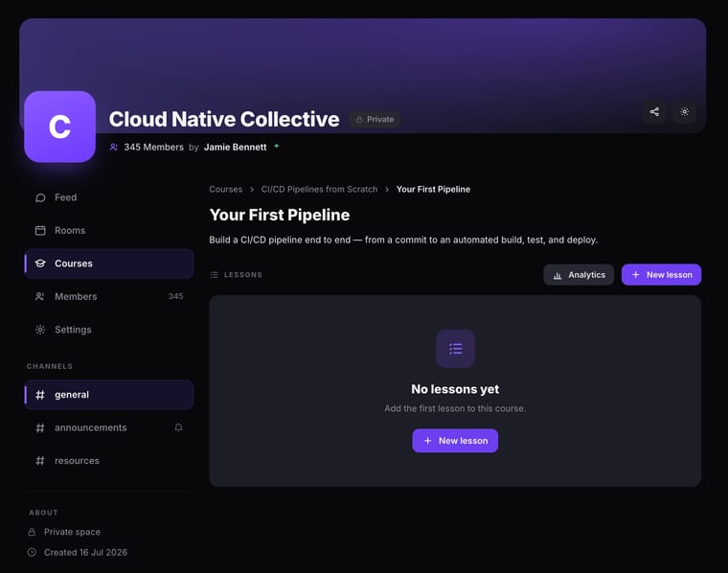
Task: Click the hash icon next to resources
Action: pos(40,461)
